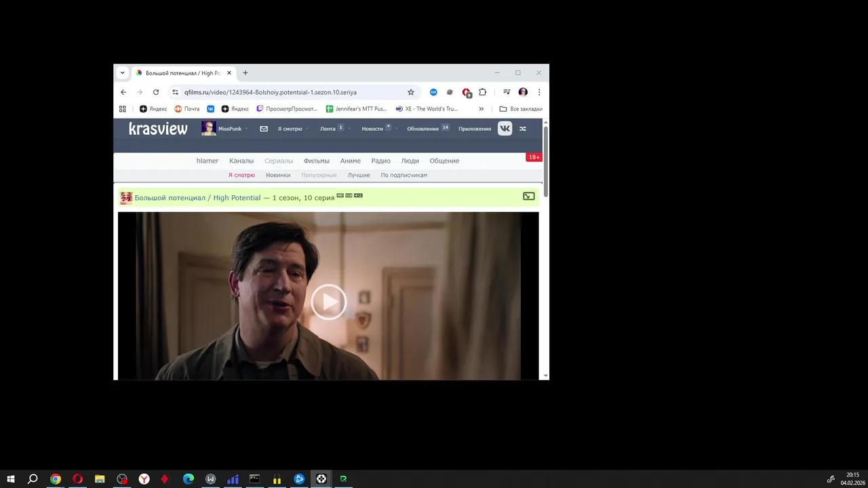Click the red extension icon with badge
Viewport: 868px width, 488px height.
pos(467,93)
